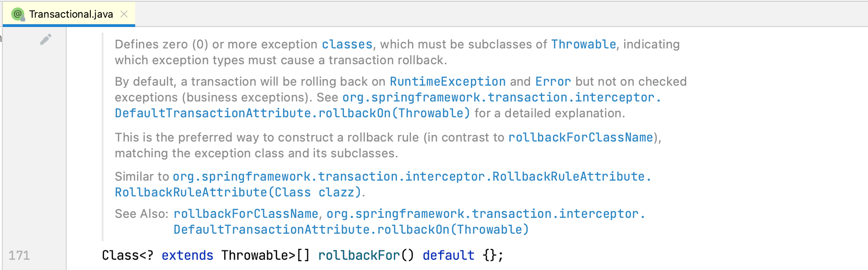Open the RuntimeException doc link
The image size is (868, 270).
coord(448,81)
